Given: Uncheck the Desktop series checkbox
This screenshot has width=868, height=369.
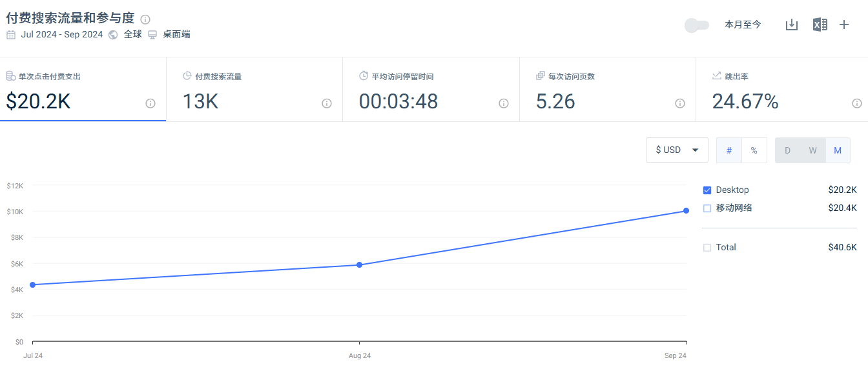Looking at the screenshot, I should coord(707,190).
